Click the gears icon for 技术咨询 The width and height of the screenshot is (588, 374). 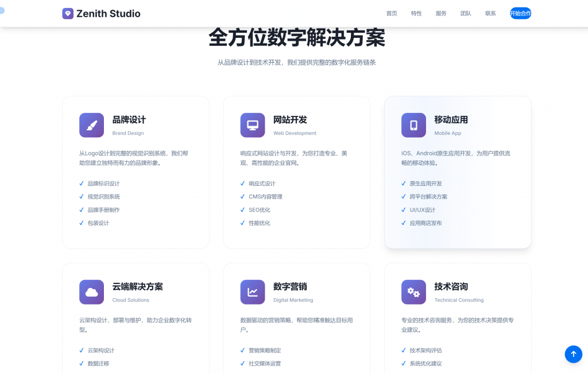point(413,292)
